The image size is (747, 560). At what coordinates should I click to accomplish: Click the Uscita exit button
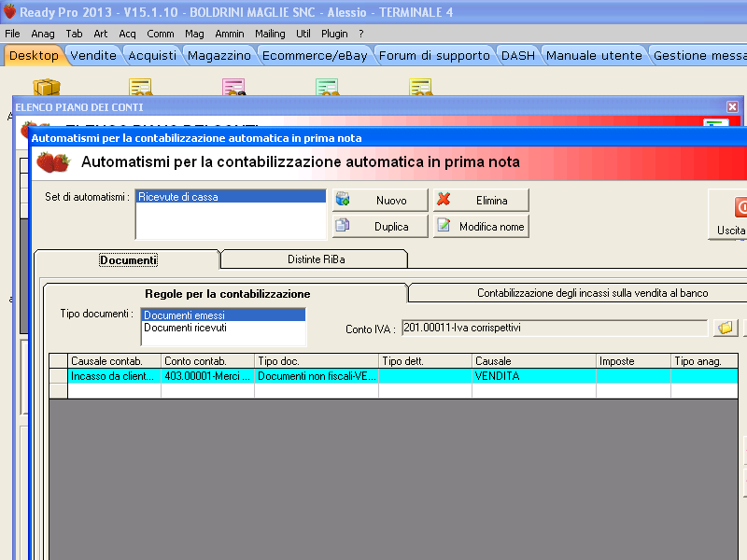click(x=728, y=215)
